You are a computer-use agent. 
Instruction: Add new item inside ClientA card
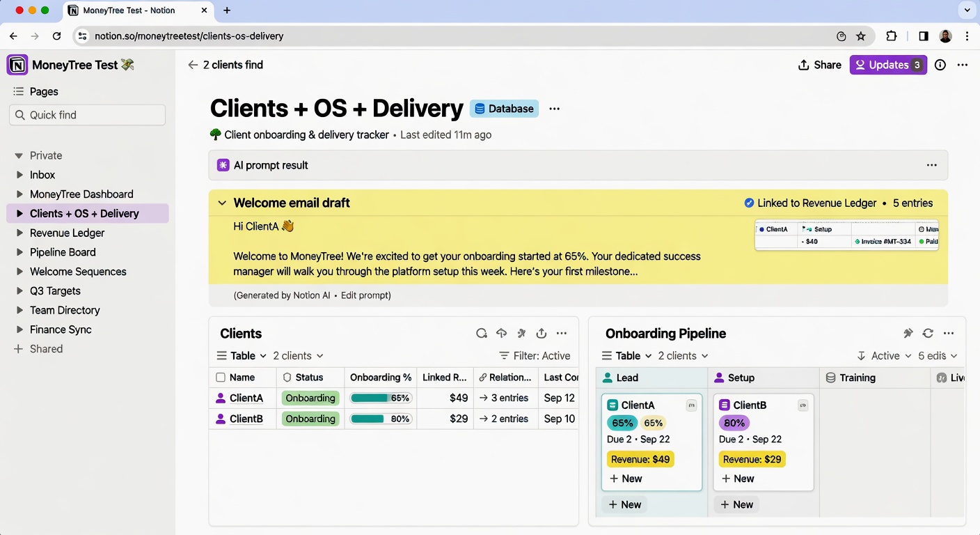pos(626,479)
